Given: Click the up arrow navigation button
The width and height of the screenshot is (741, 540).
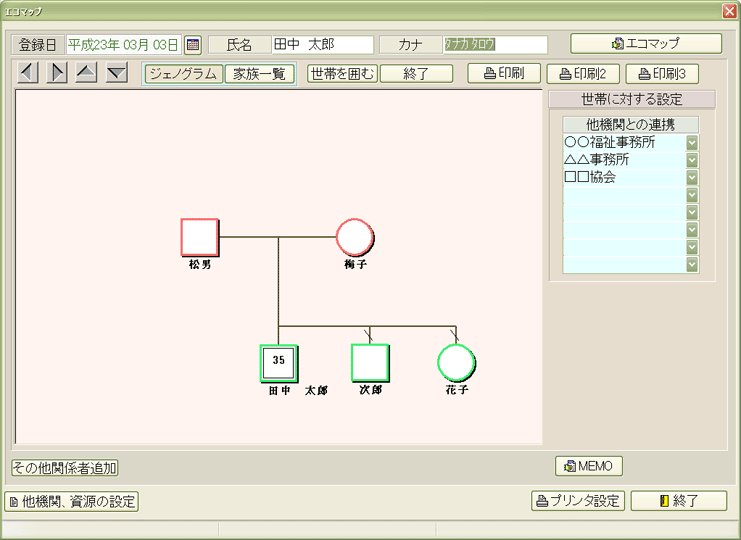Looking at the screenshot, I should [x=86, y=73].
